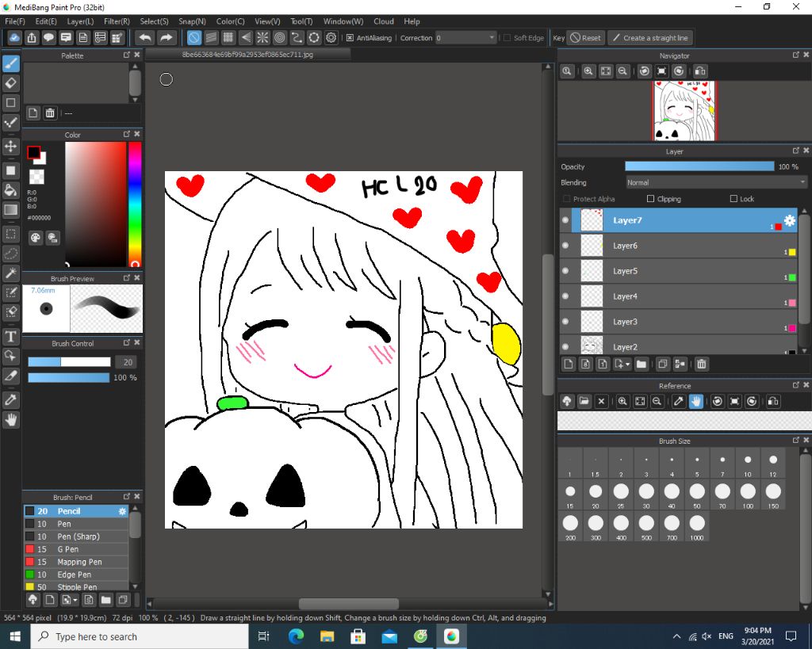This screenshot has height=649, width=812.
Task: Pop out the Color panel
Action: 126,134
